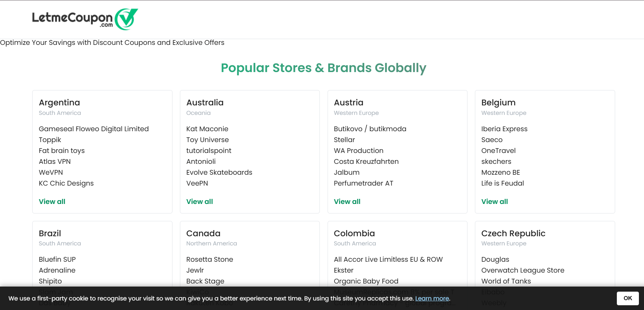Open Ekster store link

[x=344, y=270]
